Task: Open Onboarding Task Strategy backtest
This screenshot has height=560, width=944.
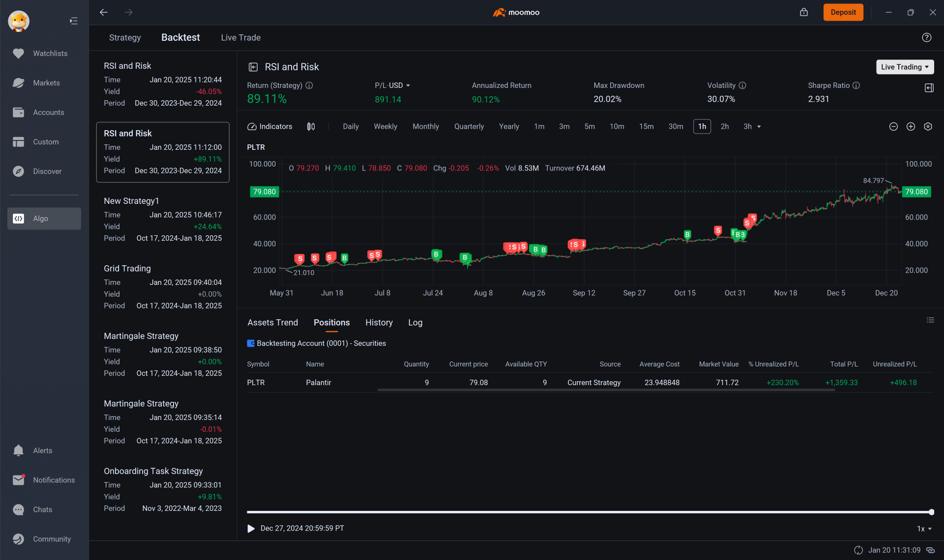Action: pyautogui.click(x=163, y=490)
